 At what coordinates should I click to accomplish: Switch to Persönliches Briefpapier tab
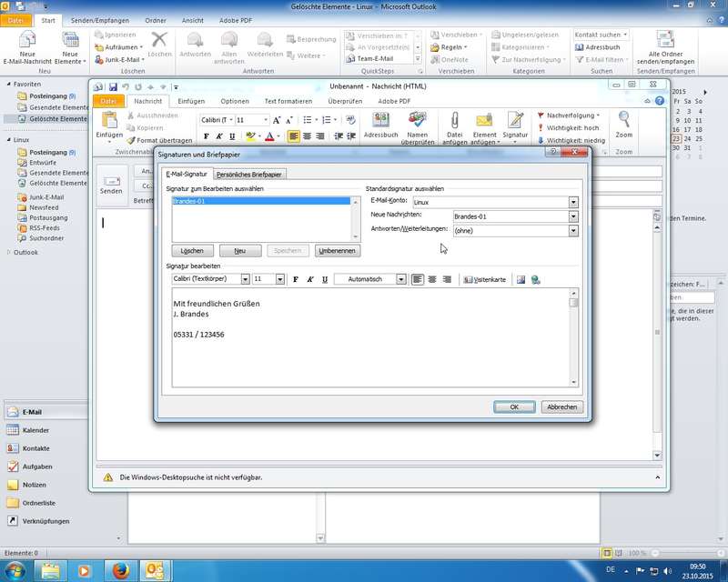tap(249, 175)
